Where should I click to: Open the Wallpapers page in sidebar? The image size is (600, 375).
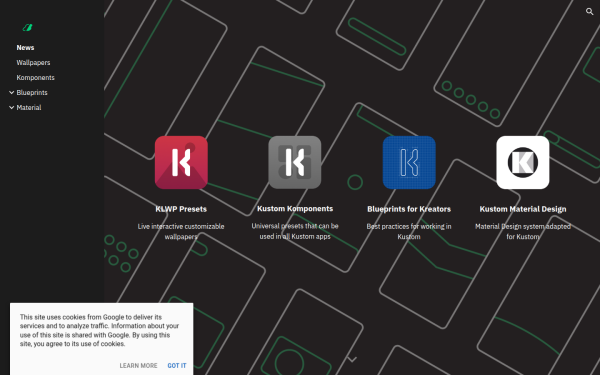pyautogui.click(x=33, y=62)
